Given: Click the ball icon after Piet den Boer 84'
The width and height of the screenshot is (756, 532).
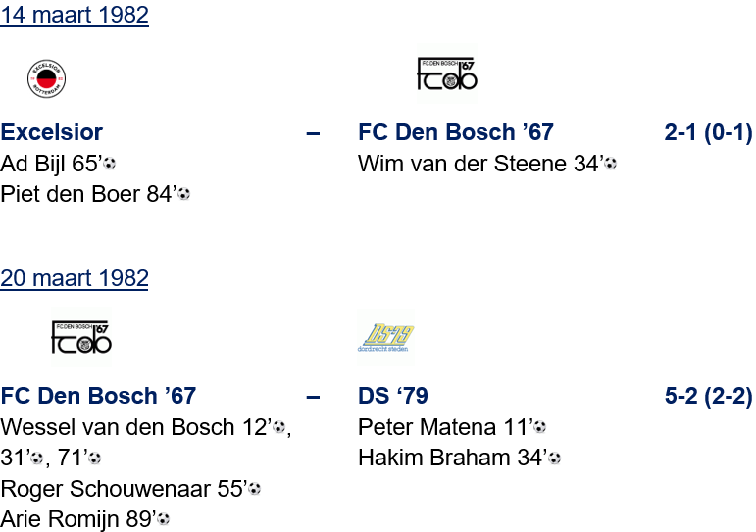Looking at the screenshot, I should 183,195.
